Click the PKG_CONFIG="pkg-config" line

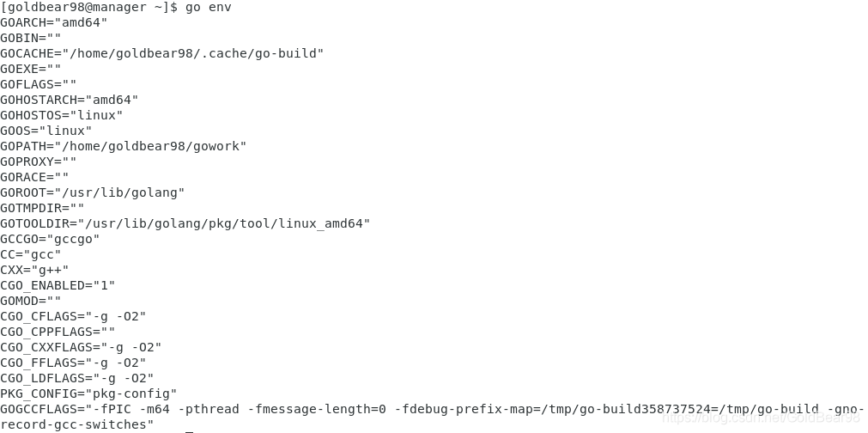click(x=88, y=394)
